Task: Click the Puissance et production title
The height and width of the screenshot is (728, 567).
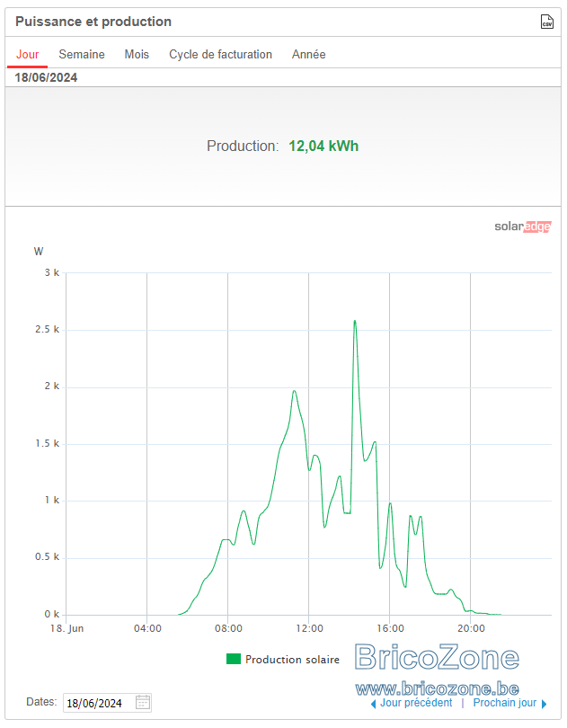Action: tap(93, 22)
